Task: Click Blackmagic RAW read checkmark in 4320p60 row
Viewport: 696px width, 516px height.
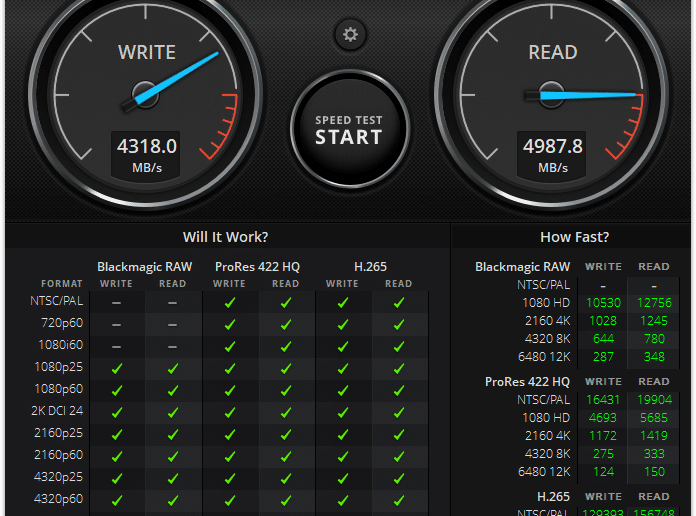Action: [173, 500]
